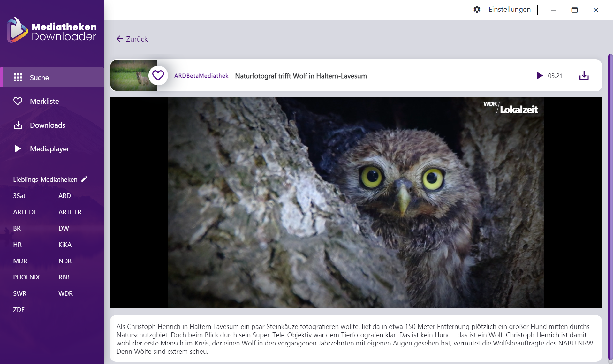Open the Mediaplayer section
Viewport: 613px width, 364px height.
pos(49,149)
